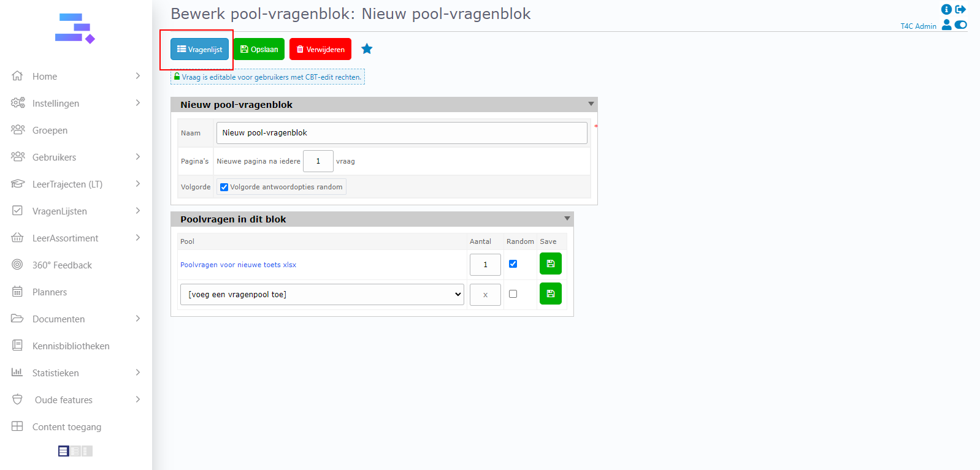Uncheck Volgorde antwoordopties random checkbox
The height and width of the screenshot is (470, 980).
[224, 188]
